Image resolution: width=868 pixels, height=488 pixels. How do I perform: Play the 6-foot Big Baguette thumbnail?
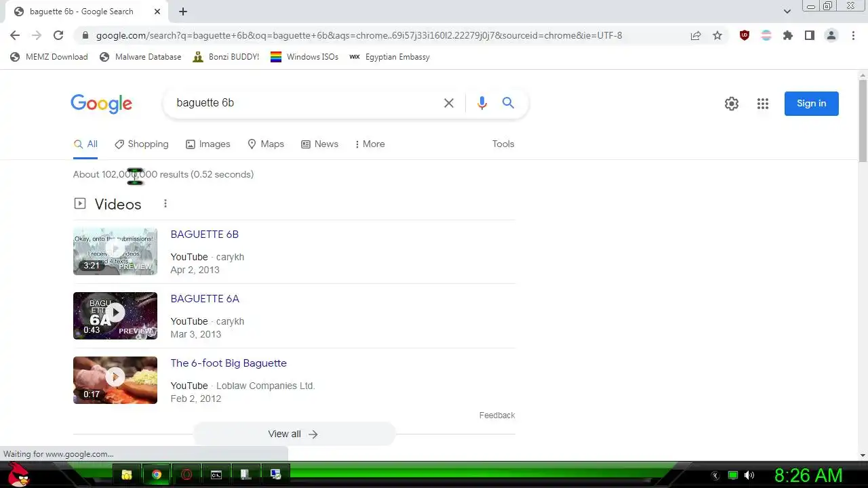(115, 380)
